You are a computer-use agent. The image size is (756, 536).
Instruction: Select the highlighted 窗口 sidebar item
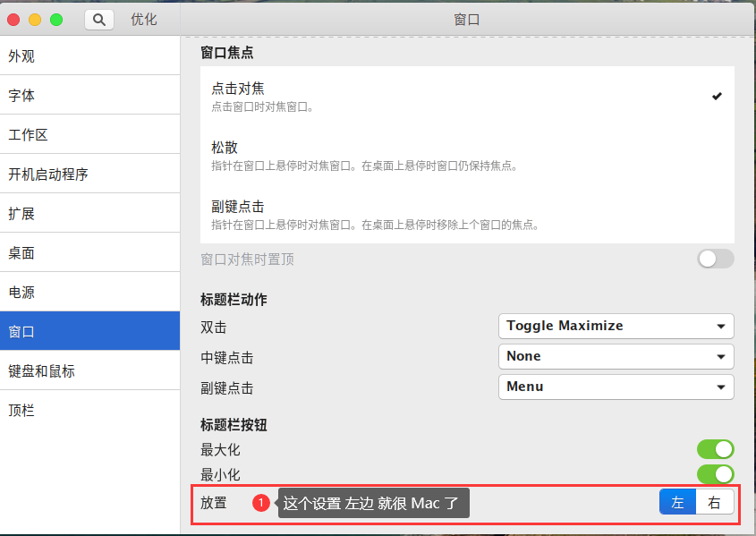(89, 332)
